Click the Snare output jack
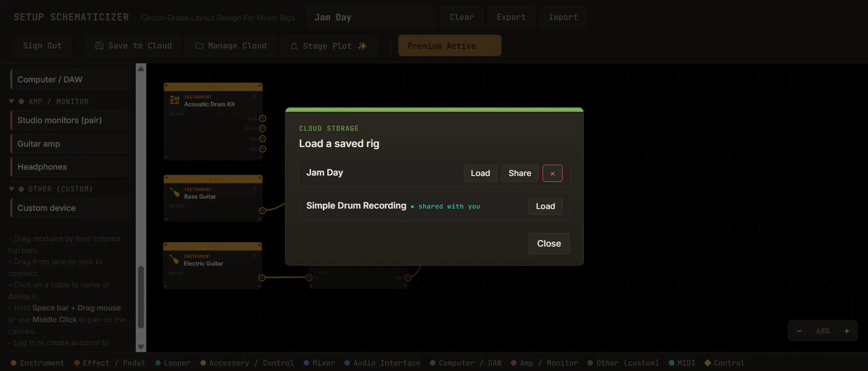This screenshot has height=371, width=868. [x=262, y=128]
